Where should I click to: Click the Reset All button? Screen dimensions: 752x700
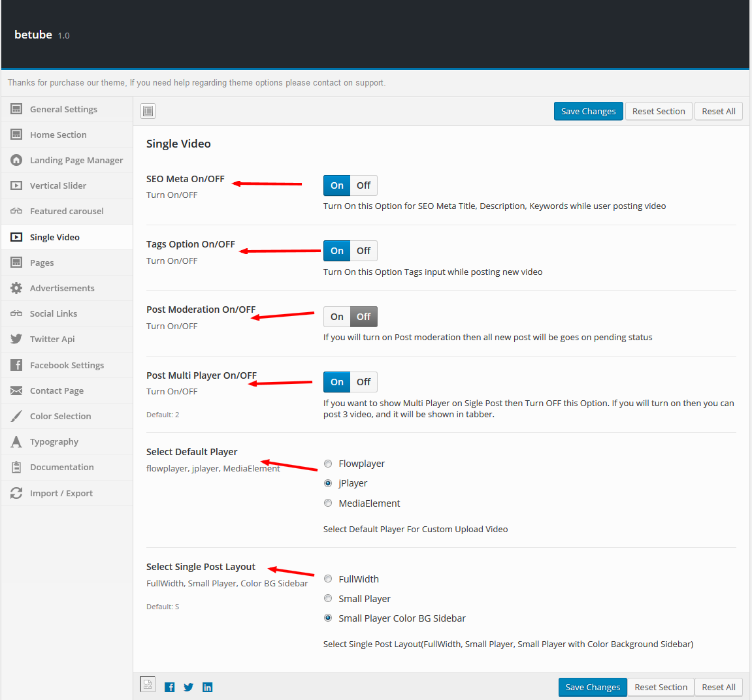(718, 110)
